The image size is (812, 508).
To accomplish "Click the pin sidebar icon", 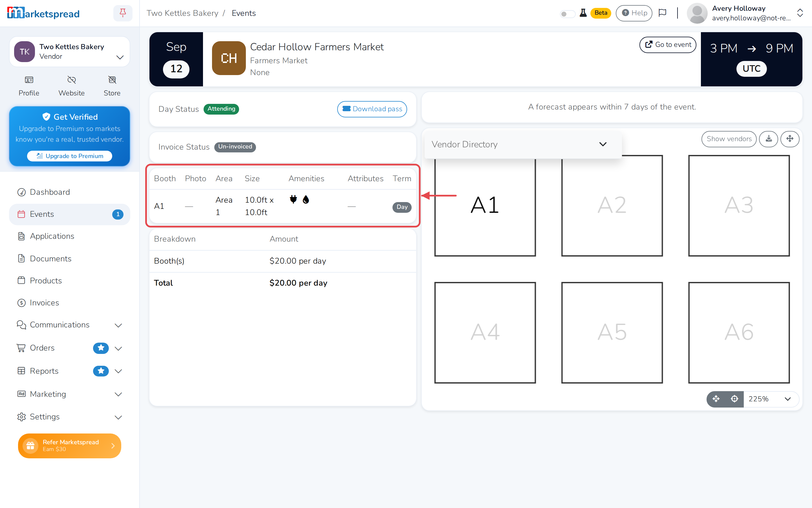I will pos(123,13).
